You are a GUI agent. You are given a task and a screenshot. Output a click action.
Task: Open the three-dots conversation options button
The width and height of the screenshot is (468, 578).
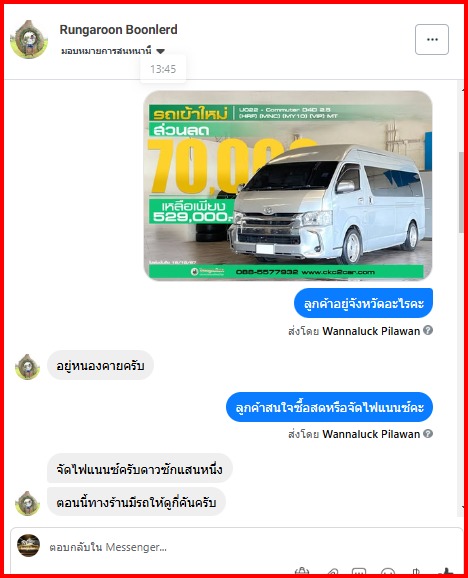[x=432, y=39]
